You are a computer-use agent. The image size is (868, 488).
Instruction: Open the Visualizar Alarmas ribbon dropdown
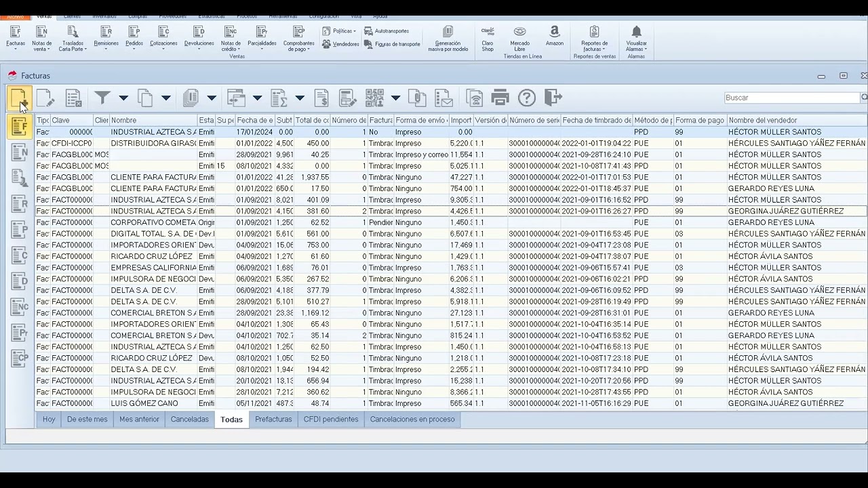(x=636, y=38)
